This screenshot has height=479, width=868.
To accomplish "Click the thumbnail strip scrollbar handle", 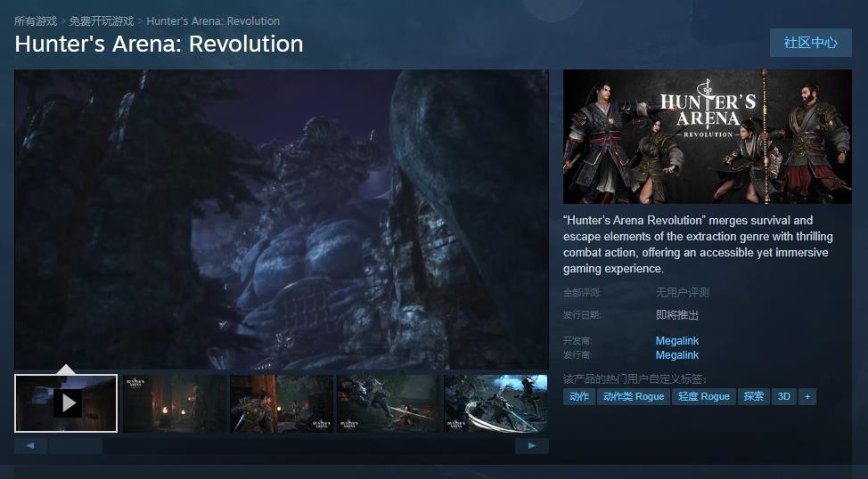I will pos(76,446).
